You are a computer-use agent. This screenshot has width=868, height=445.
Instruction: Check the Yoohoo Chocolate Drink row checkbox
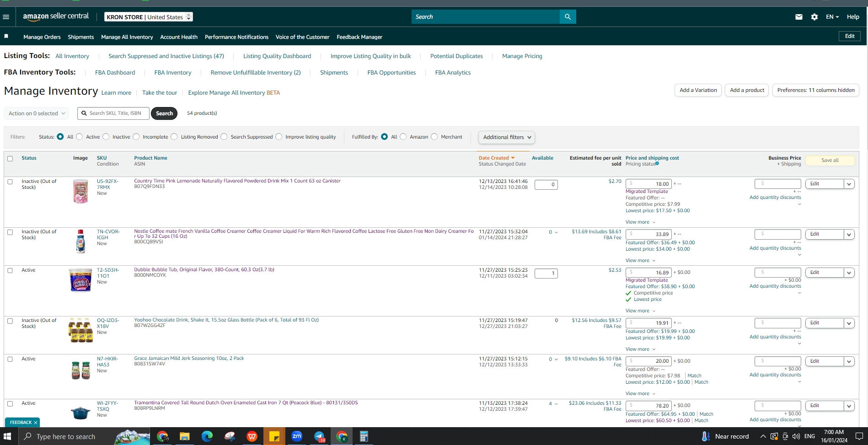tap(10, 321)
